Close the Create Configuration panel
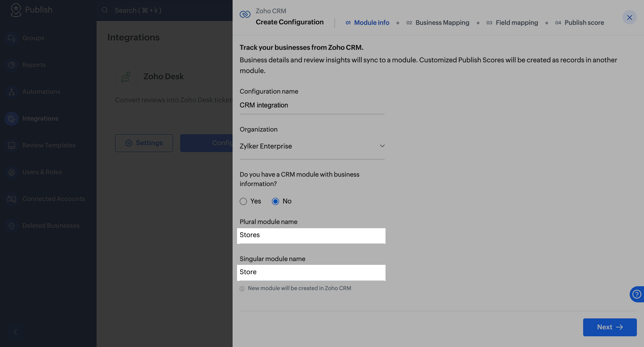This screenshot has height=347, width=644. click(x=630, y=17)
